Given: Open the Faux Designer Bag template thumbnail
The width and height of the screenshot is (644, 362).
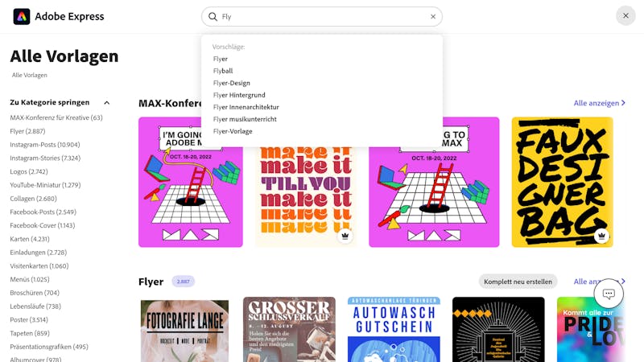Looking at the screenshot, I should [562, 183].
